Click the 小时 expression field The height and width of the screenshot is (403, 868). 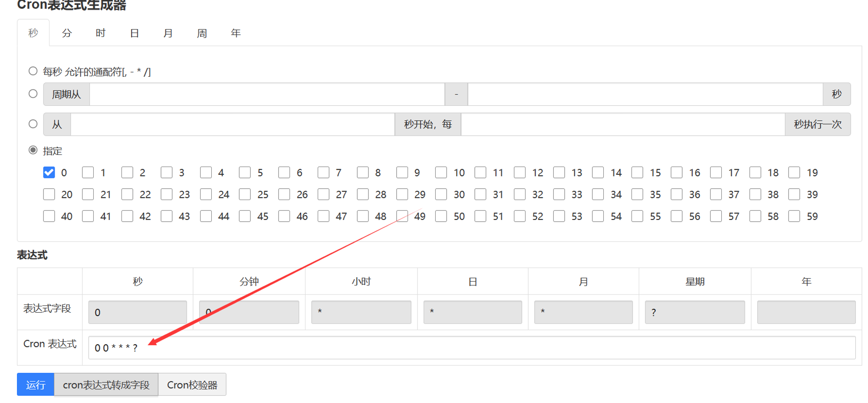361,312
